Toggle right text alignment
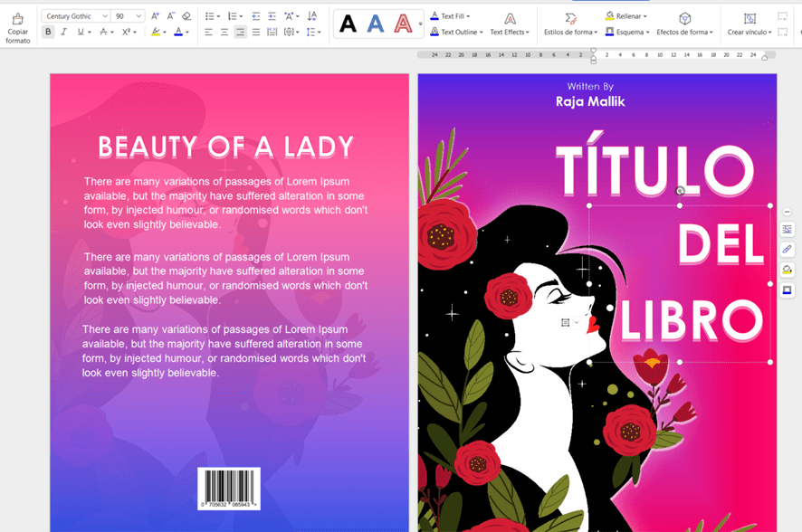This screenshot has height=532, width=802. [240, 32]
